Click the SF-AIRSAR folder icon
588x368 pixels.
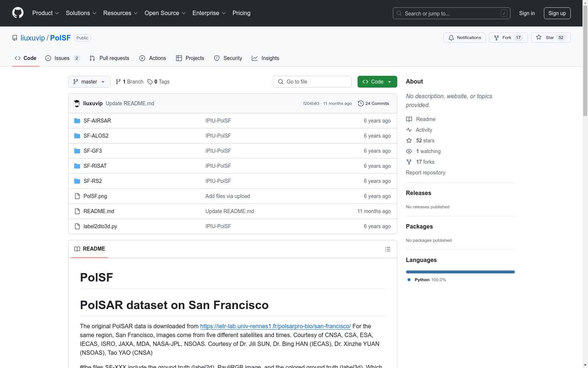coord(77,121)
